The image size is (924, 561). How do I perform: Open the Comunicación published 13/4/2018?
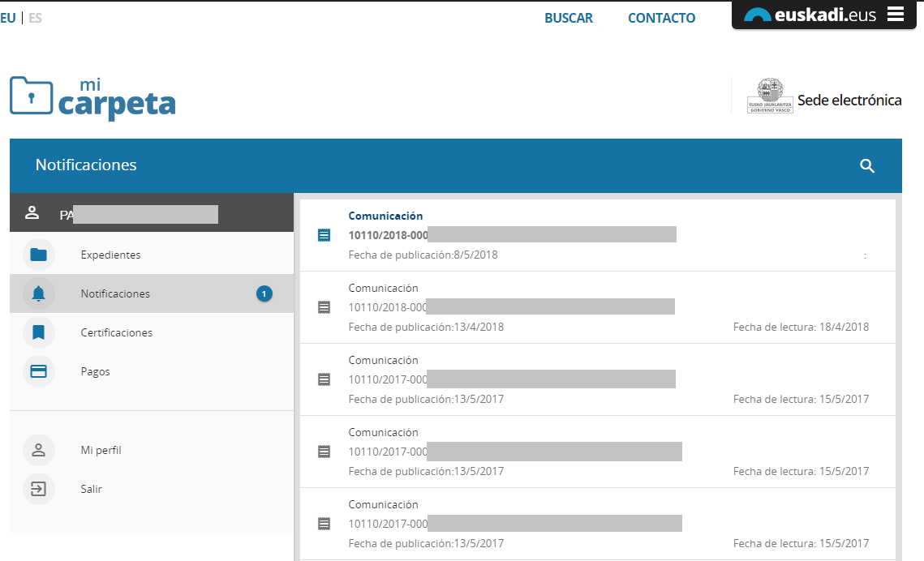click(511, 307)
